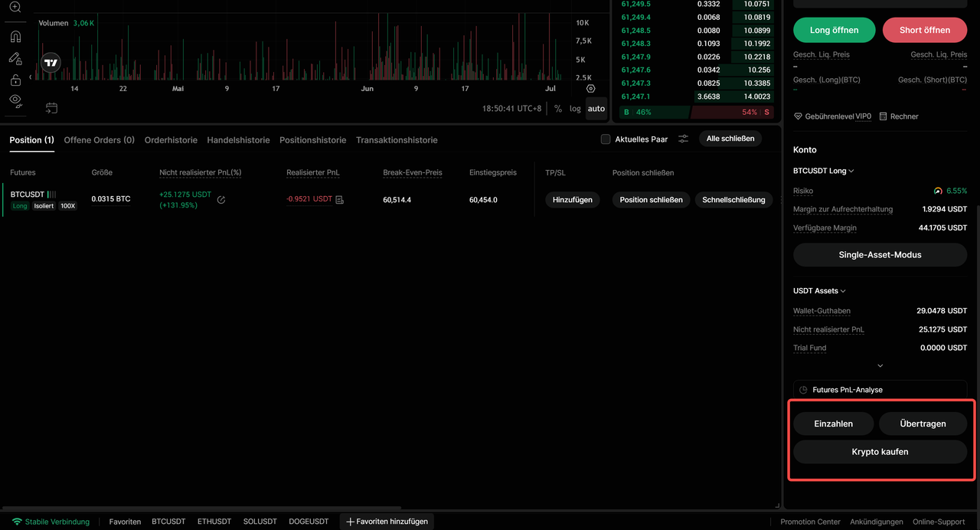Open realized PnL details icon
The width and height of the screenshot is (980, 530).
(340, 200)
